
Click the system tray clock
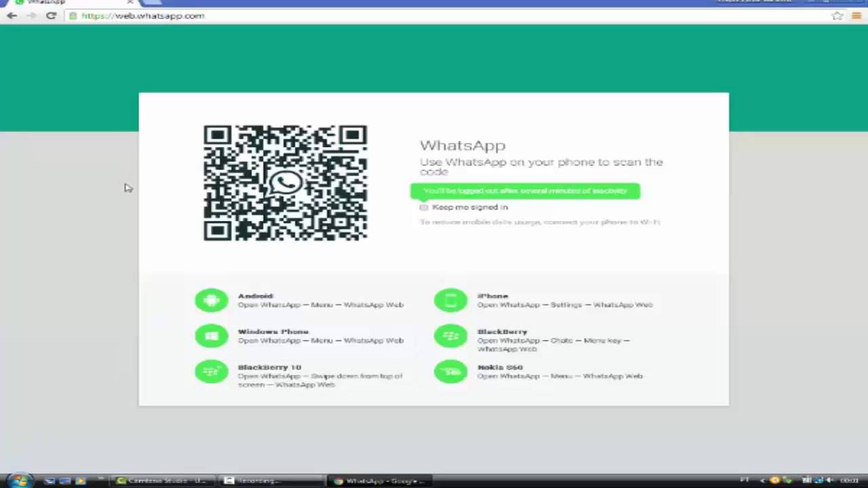(849, 481)
